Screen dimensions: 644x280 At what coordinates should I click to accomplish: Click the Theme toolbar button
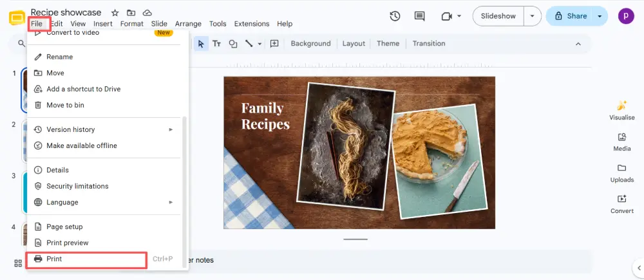pos(388,44)
